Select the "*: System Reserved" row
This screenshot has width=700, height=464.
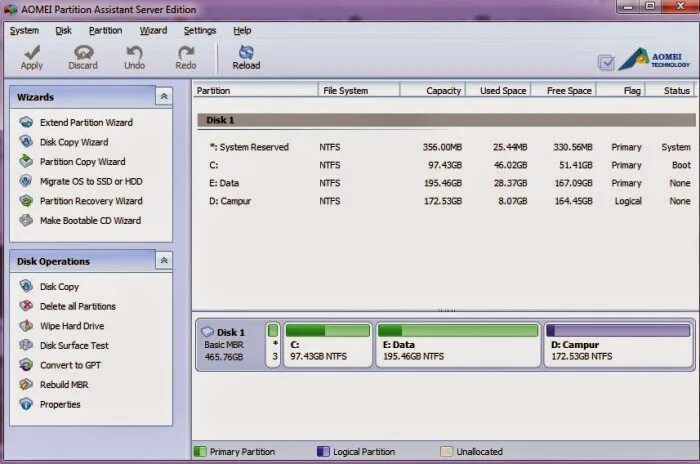446,147
